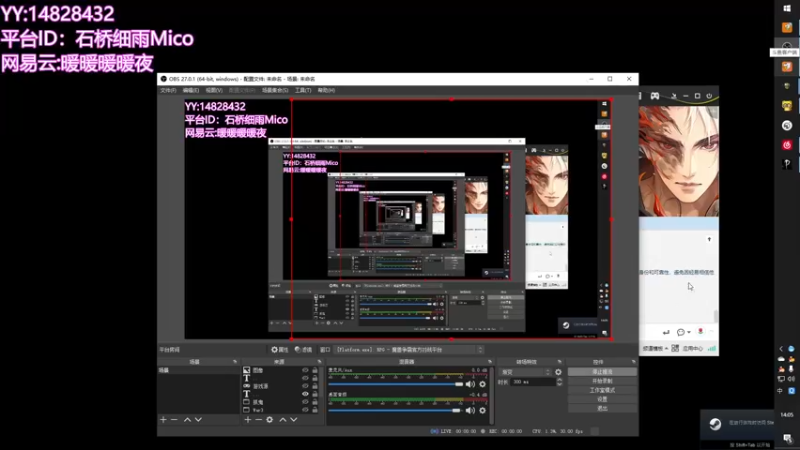Click desktop audio volume slider handle
Screen dimensions: 800x450
tap(456, 410)
